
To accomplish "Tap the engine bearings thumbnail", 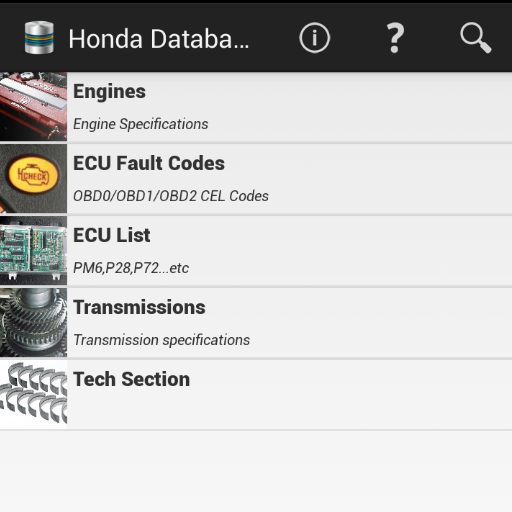I will tap(33, 395).
